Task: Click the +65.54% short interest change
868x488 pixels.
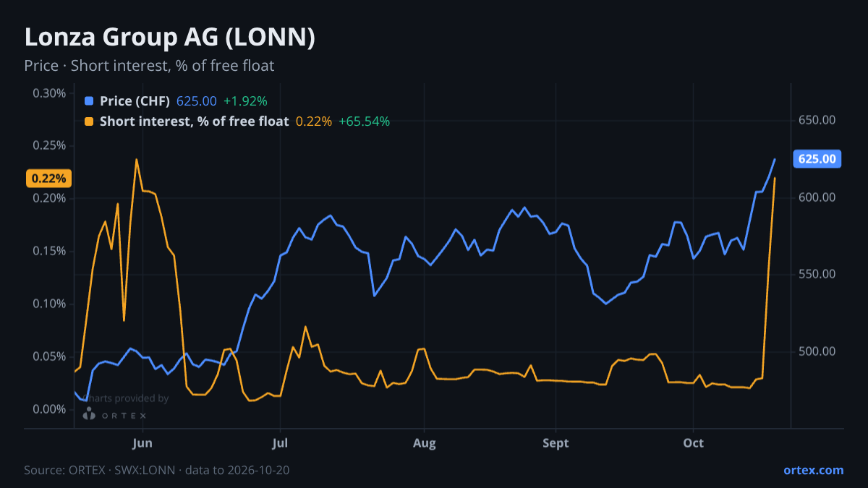Action: 365,121
